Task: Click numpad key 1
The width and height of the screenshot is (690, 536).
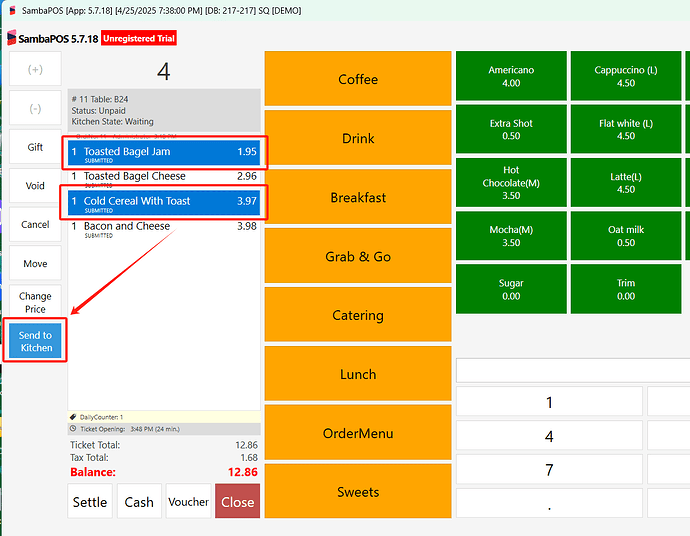Action: click(549, 401)
